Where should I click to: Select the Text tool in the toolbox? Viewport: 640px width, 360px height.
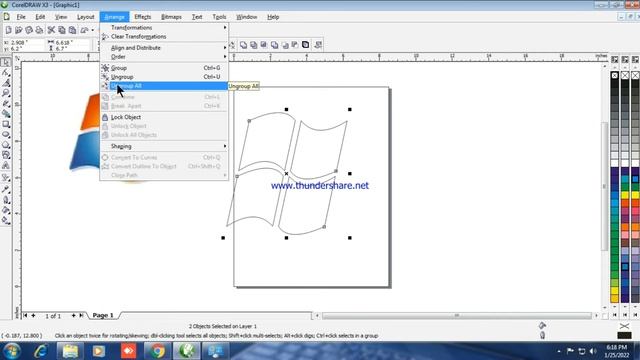(x=6, y=165)
